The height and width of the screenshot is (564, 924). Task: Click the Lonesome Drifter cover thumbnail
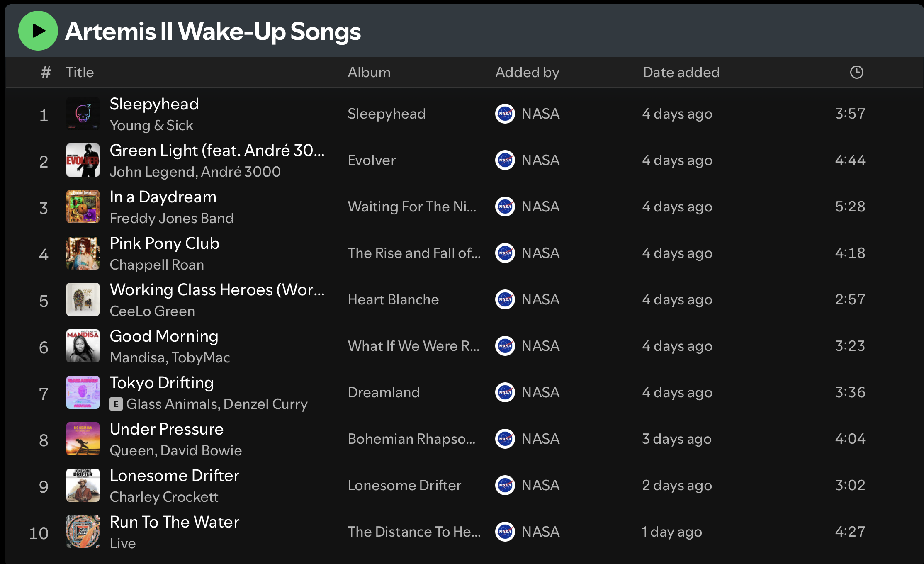[x=83, y=485]
